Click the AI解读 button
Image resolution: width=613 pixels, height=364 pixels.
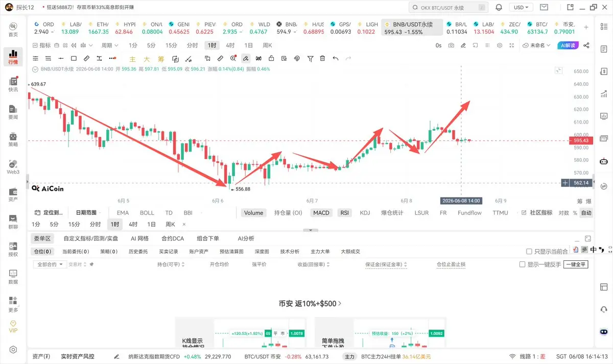pos(568,45)
